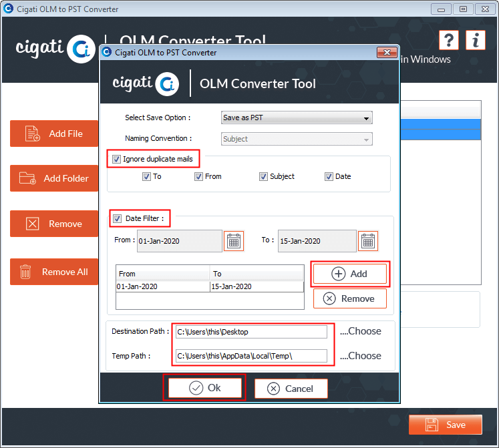The width and height of the screenshot is (499, 448).
Task: Click the Save button in main window
Action: click(x=445, y=425)
